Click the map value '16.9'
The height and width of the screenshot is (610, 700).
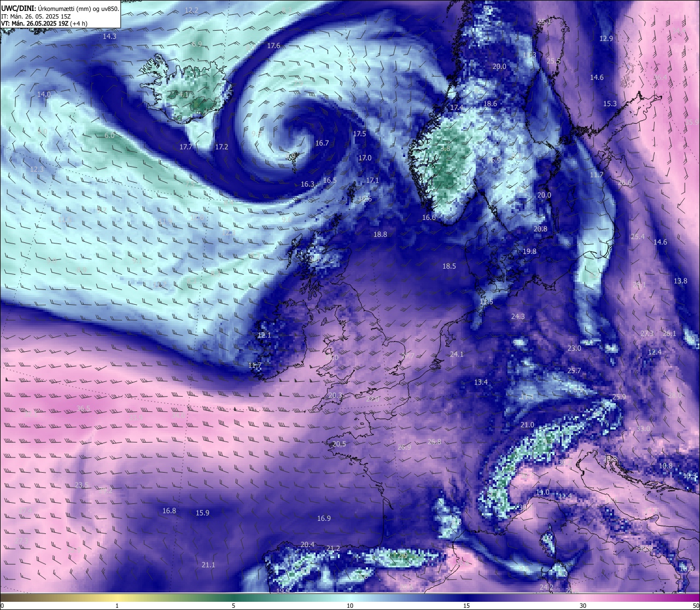pos(324,519)
